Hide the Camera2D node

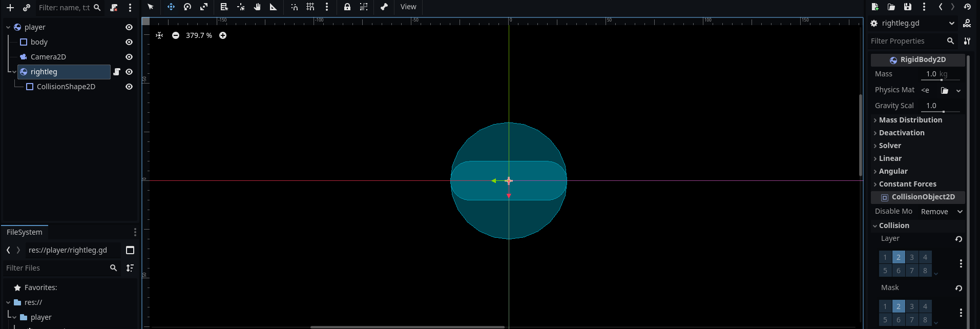[x=129, y=57]
